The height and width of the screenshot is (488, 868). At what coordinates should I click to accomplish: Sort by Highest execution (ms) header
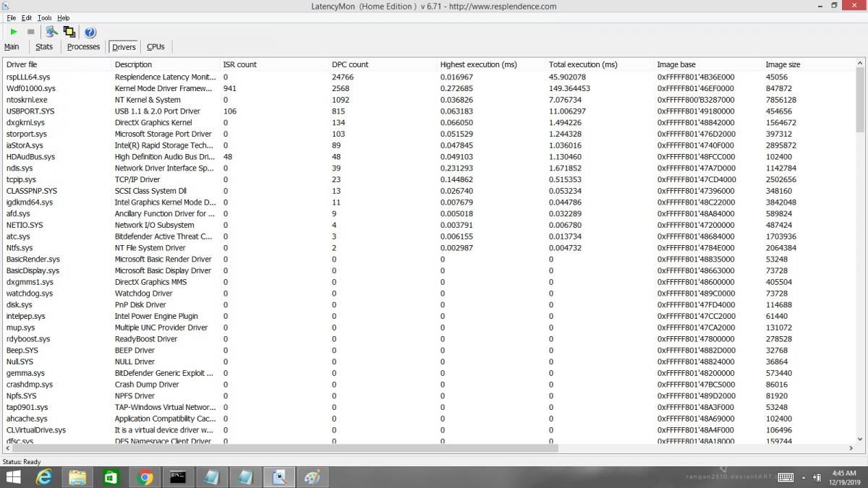tap(491, 64)
